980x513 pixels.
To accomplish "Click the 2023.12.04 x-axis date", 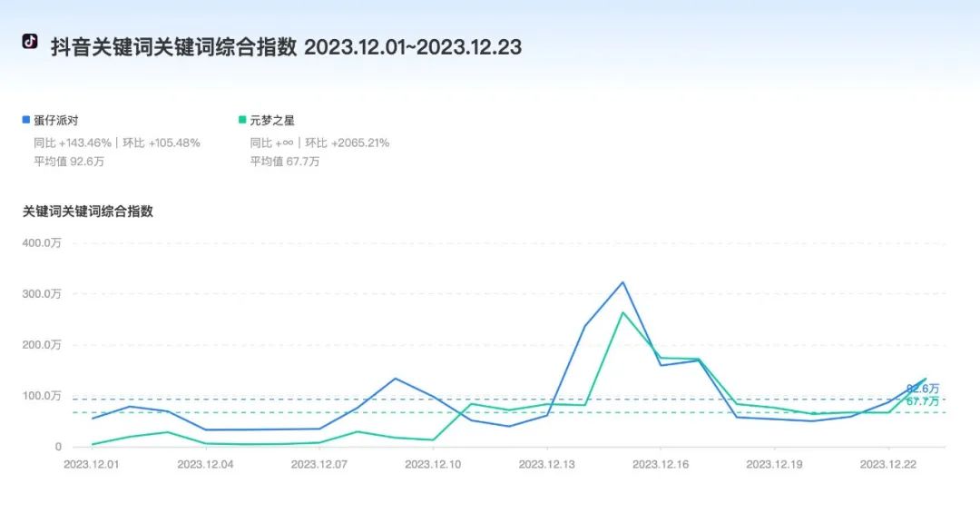I will point(205,464).
